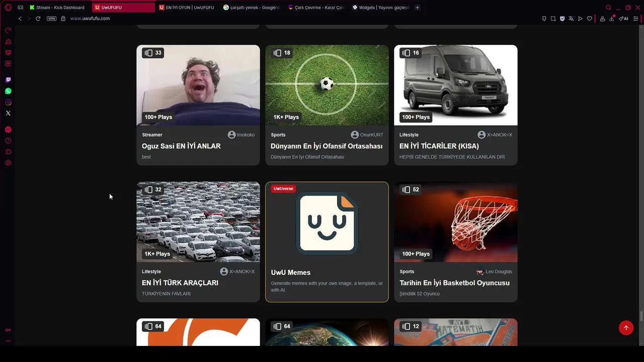
Task: Open GX Control speedometer in sidebar
Action: (x=8, y=30)
